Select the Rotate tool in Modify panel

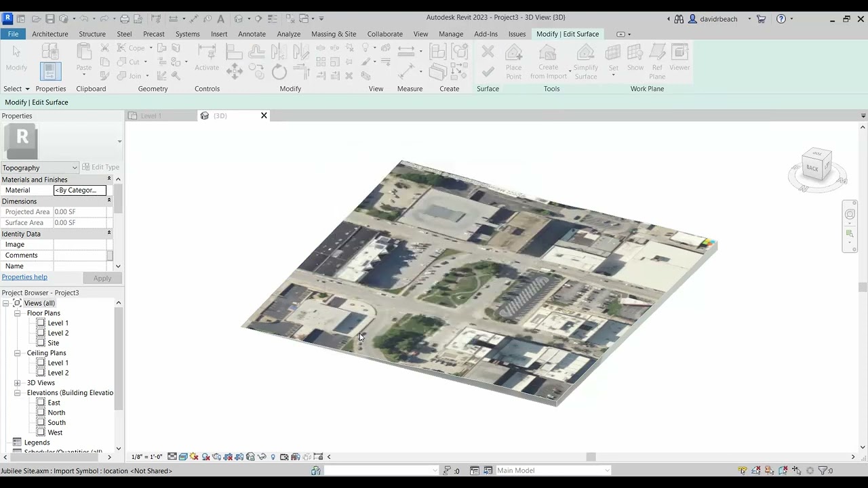(x=279, y=72)
